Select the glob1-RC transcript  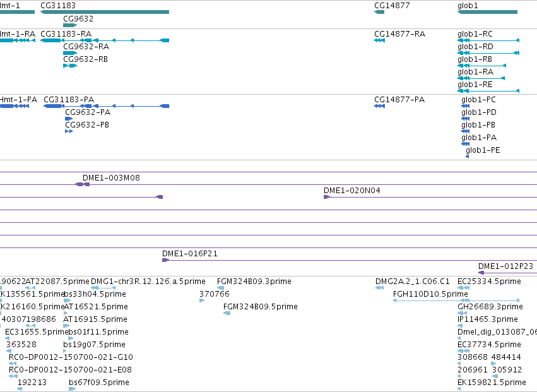click(488, 40)
